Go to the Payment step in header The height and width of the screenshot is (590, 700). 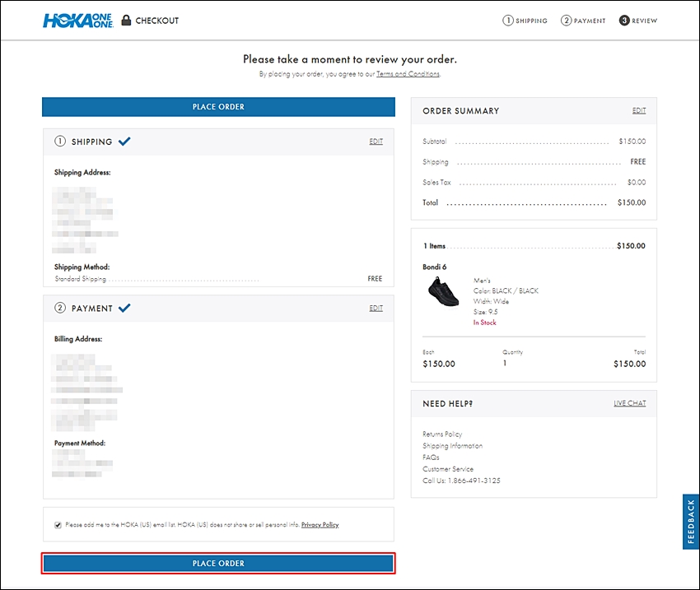[x=583, y=21]
